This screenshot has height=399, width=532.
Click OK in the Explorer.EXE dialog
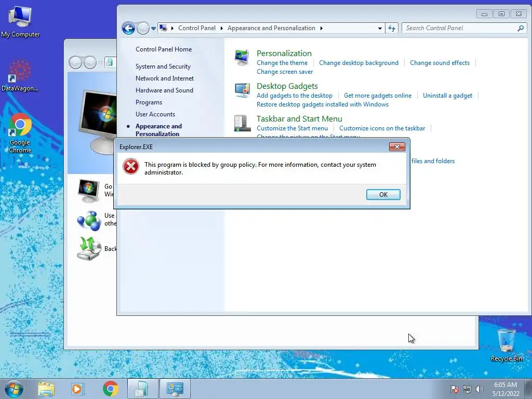383,194
